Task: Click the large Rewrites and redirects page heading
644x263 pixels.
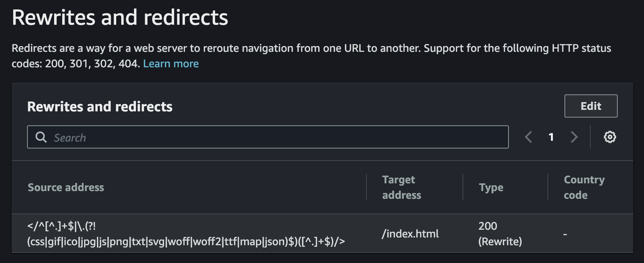Action: coord(120,18)
